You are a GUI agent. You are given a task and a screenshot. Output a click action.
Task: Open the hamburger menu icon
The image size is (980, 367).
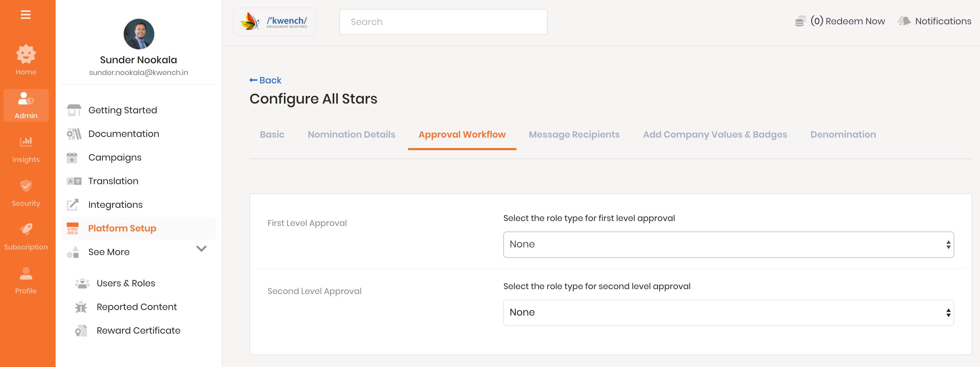(x=25, y=15)
